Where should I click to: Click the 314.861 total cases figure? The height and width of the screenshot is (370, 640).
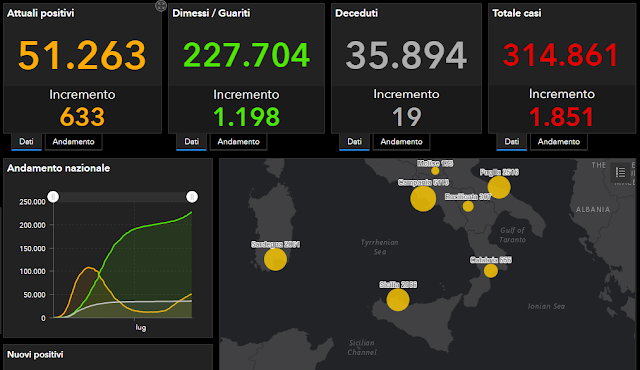561,55
